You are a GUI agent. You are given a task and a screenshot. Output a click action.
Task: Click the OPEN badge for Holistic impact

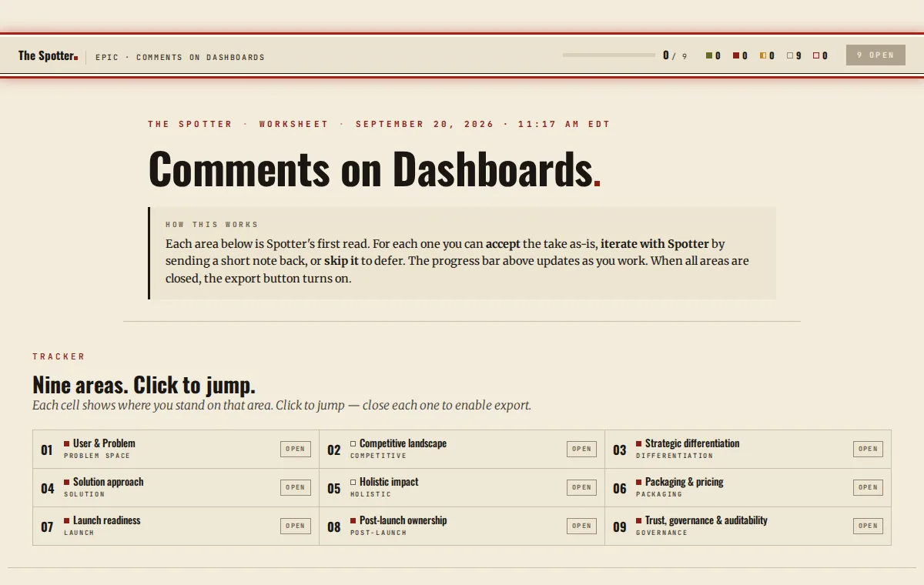582,488
